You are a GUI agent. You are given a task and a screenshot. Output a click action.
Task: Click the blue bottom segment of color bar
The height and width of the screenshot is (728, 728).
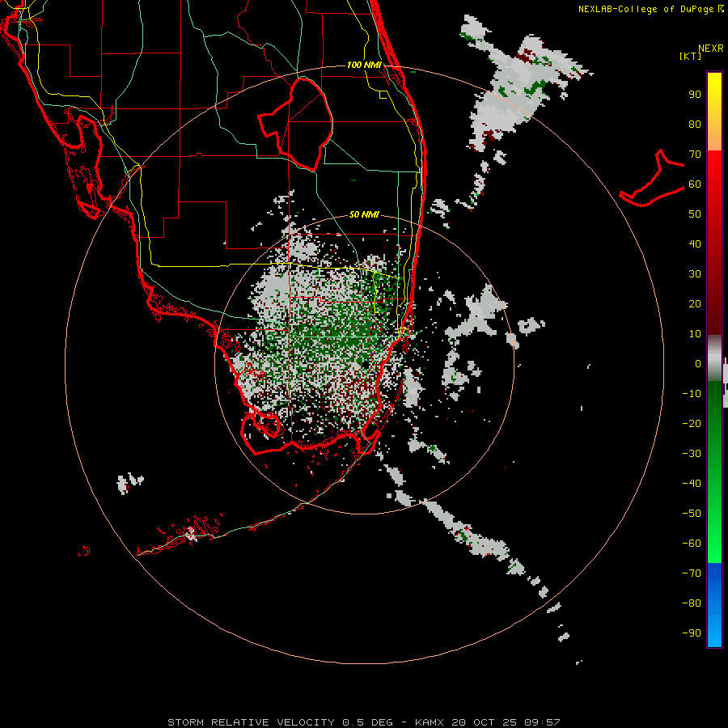714,604
